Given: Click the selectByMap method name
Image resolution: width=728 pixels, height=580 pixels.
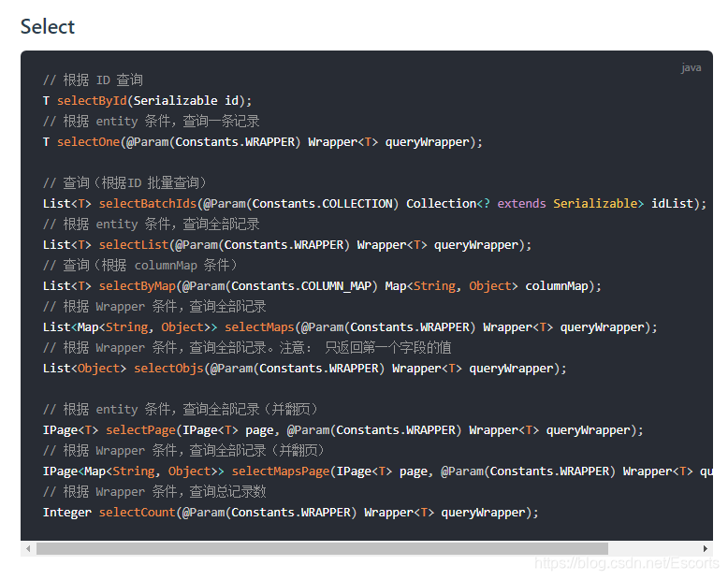Looking at the screenshot, I should point(138,286).
